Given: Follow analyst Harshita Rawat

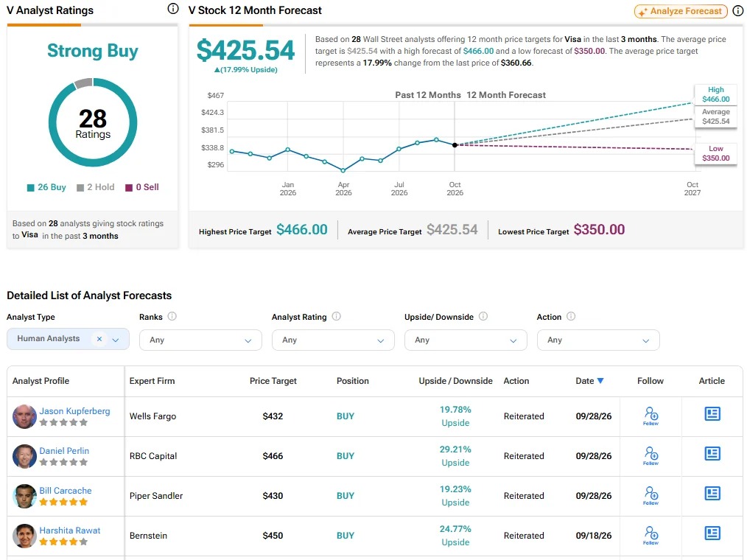Looking at the screenshot, I should tap(650, 536).
